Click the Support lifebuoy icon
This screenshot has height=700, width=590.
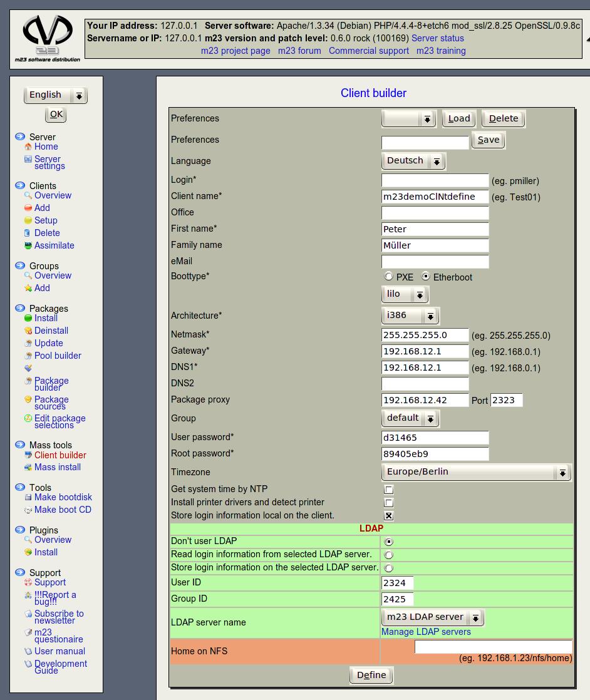click(28, 582)
